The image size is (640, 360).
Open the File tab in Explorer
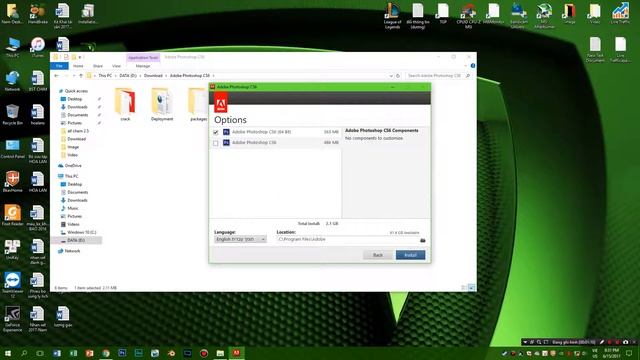59,66
